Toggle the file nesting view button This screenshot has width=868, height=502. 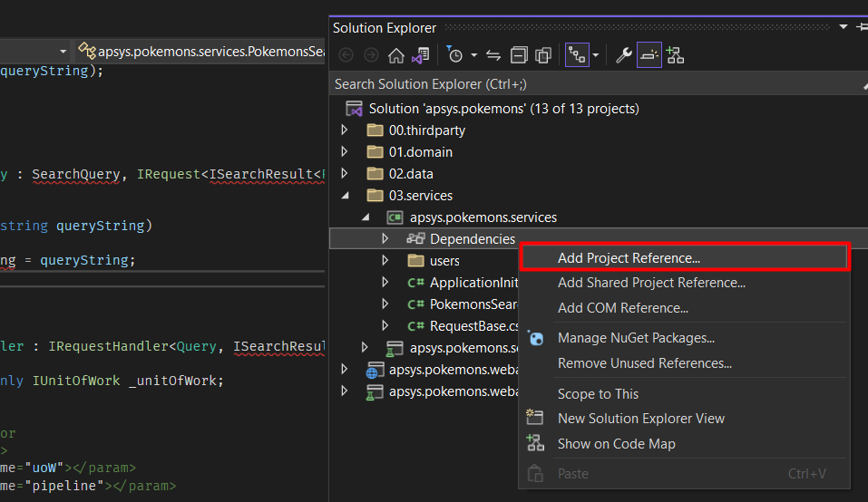coord(576,55)
